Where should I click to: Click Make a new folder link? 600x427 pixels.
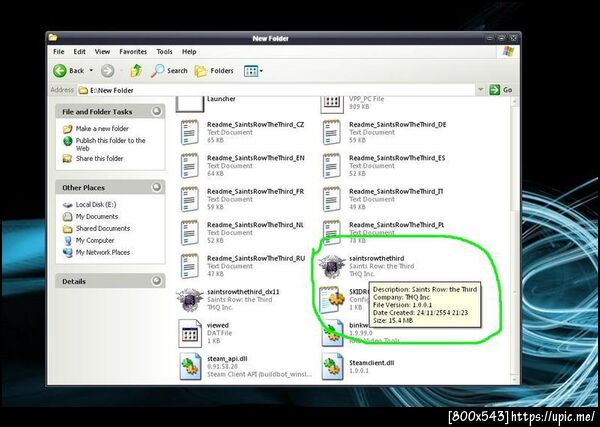click(102, 129)
